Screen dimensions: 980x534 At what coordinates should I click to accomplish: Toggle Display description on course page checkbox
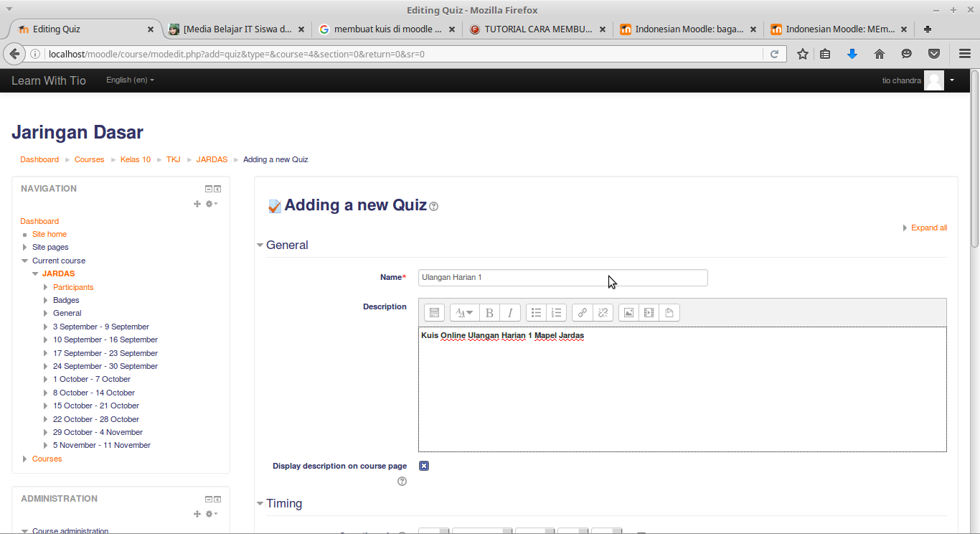[x=424, y=465]
